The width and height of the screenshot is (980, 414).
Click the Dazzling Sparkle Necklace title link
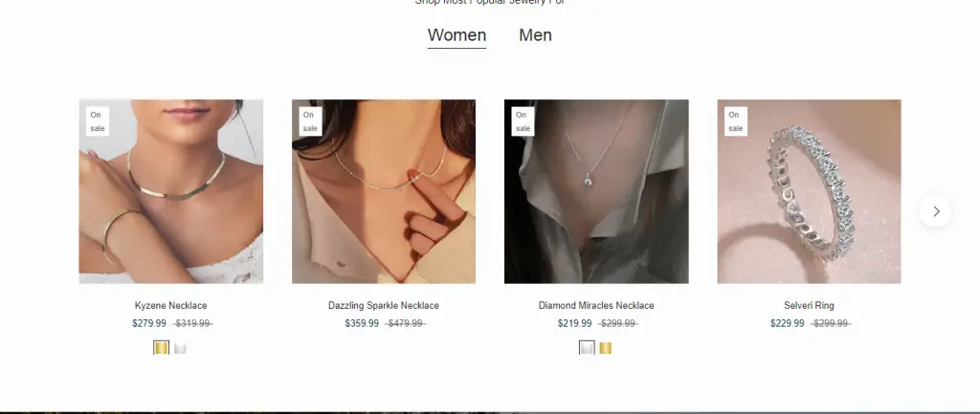point(384,305)
